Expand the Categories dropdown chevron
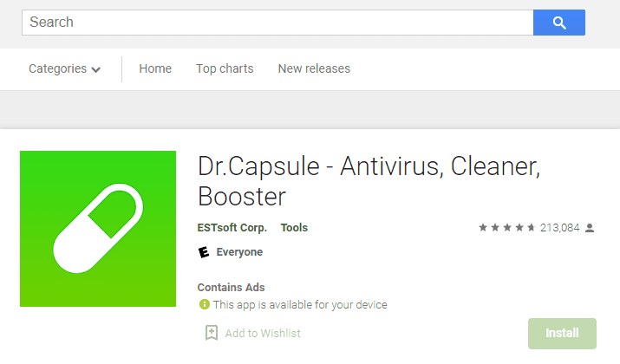The image size is (620, 364). [95, 70]
